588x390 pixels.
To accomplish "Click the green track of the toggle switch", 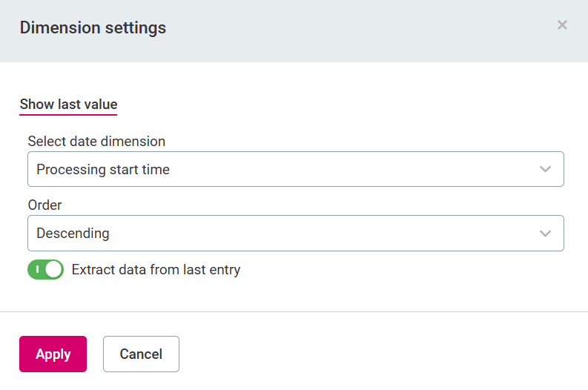I will pyautogui.click(x=36, y=270).
